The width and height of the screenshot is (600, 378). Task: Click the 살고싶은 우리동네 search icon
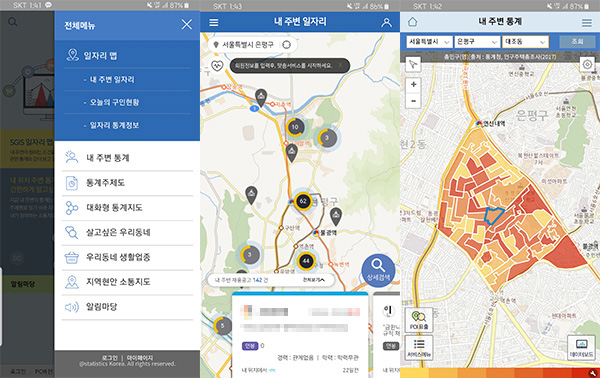[72, 232]
